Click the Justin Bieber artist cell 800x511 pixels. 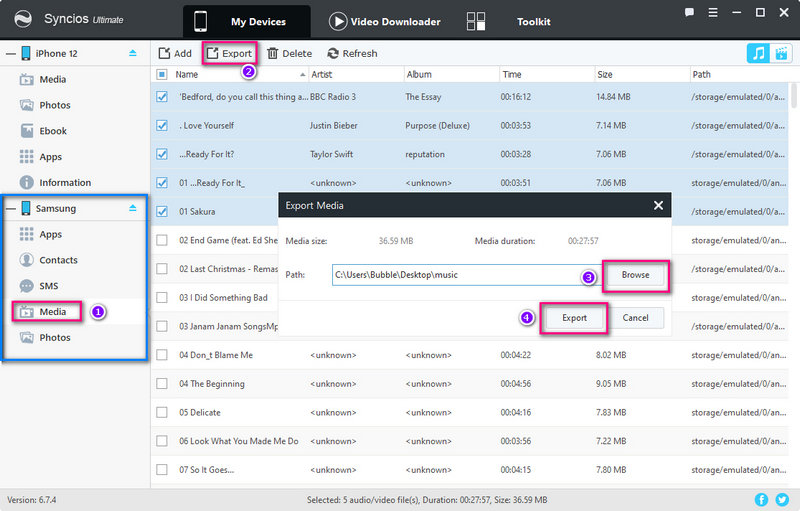point(334,125)
